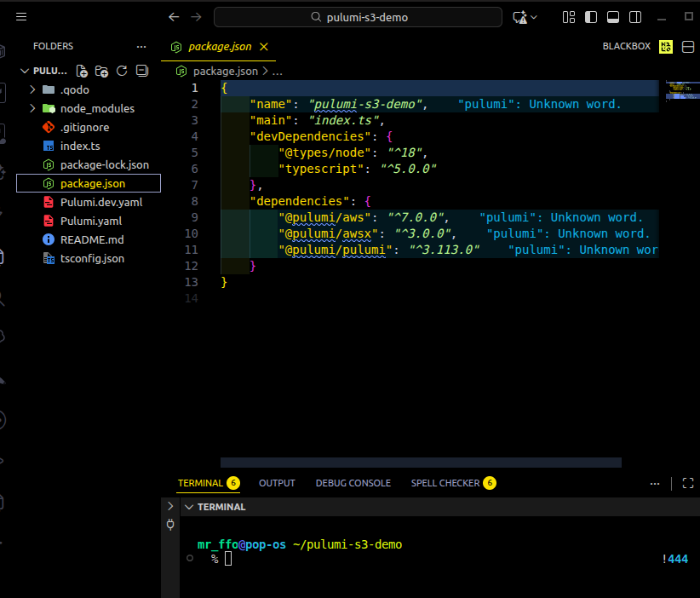This screenshot has width=700, height=598.
Task: Click the New Folder icon
Action: [102, 71]
